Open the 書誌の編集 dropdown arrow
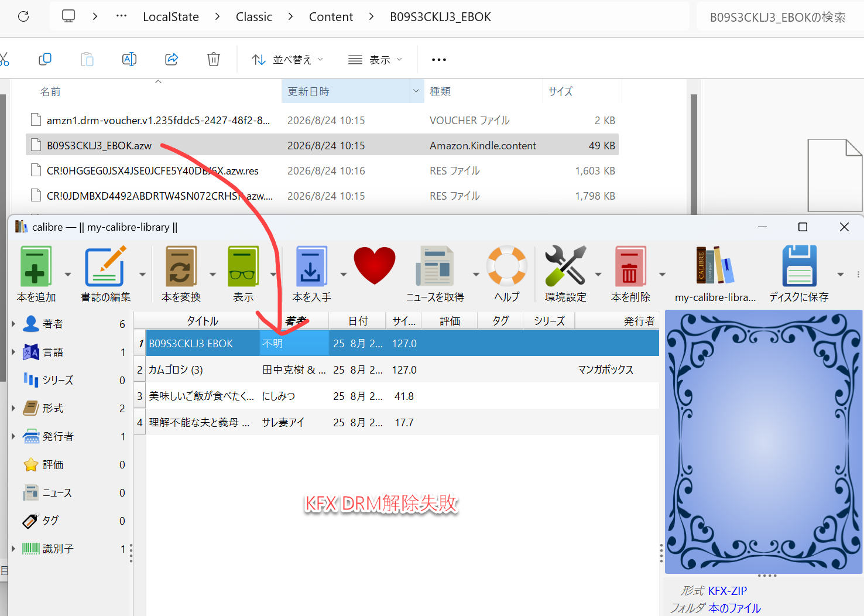This screenshot has height=616, width=864. pyautogui.click(x=142, y=274)
